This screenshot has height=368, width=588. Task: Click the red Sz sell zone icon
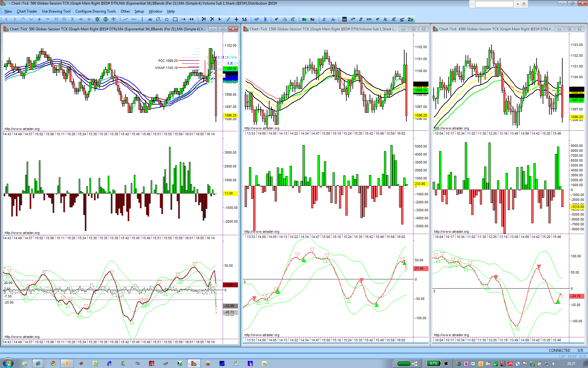coord(312,19)
